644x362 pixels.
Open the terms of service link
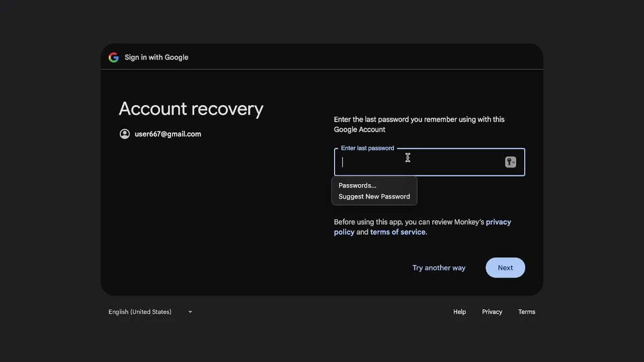[398, 232]
